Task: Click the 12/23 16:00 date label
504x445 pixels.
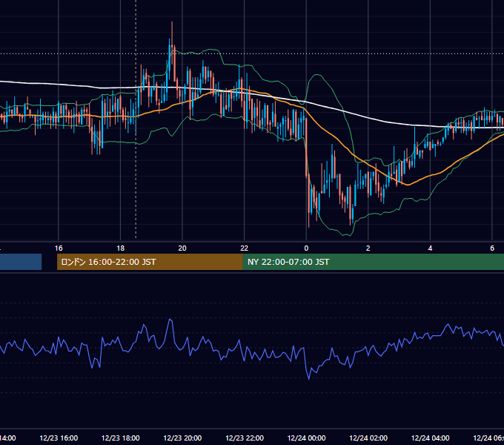Action: tap(59, 438)
